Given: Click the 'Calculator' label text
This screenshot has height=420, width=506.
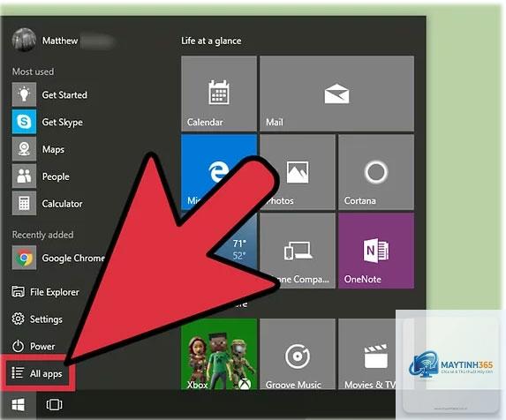Looking at the screenshot, I should (x=63, y=204).
